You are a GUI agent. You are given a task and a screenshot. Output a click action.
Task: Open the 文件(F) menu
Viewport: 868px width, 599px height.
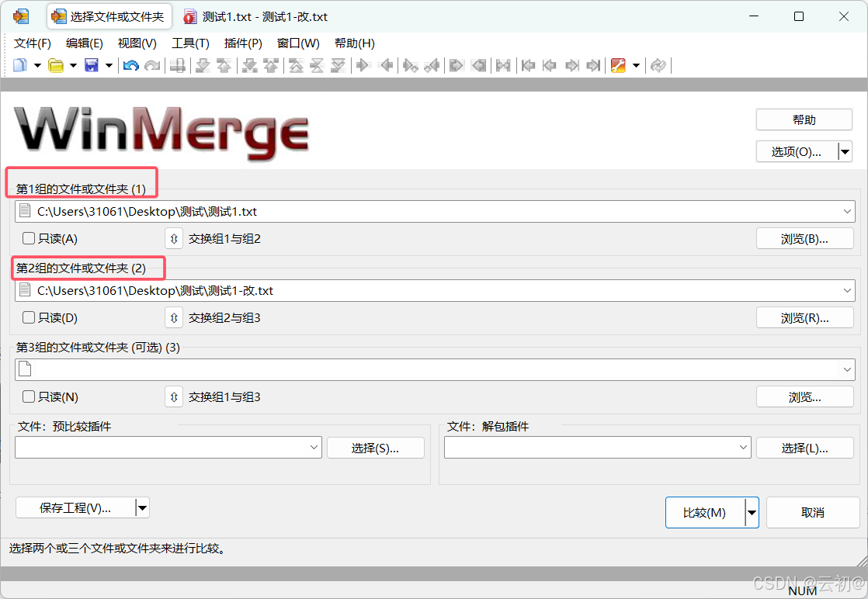pyautogui.click(x=32, y=43)
